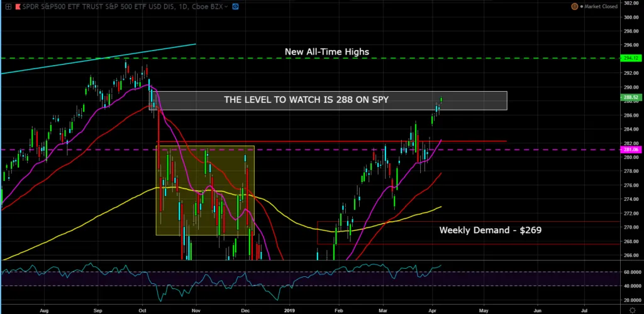The image size is (644, 314).
Task: Open chart settings gear in bottom corner
Action: coord(632,310)
